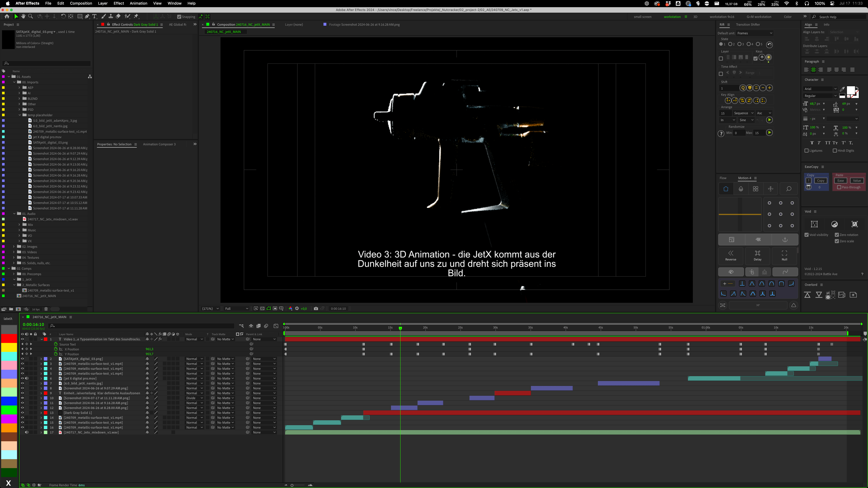Uncheck Void visibility option
Viewport: 868px width, 488px height.
pyautogui.click(x=807, y=235)
